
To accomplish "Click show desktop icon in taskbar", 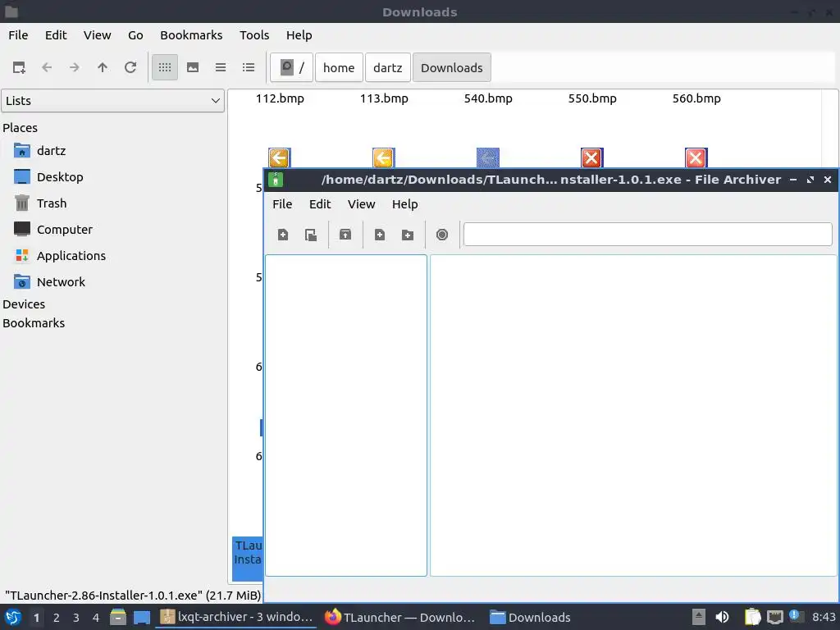I will tap(141, 618).
